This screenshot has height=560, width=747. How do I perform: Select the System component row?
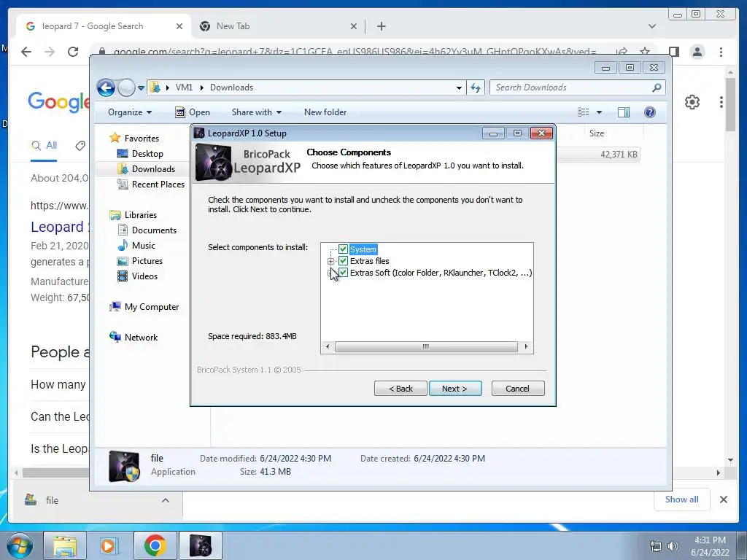tap(363, 249)
